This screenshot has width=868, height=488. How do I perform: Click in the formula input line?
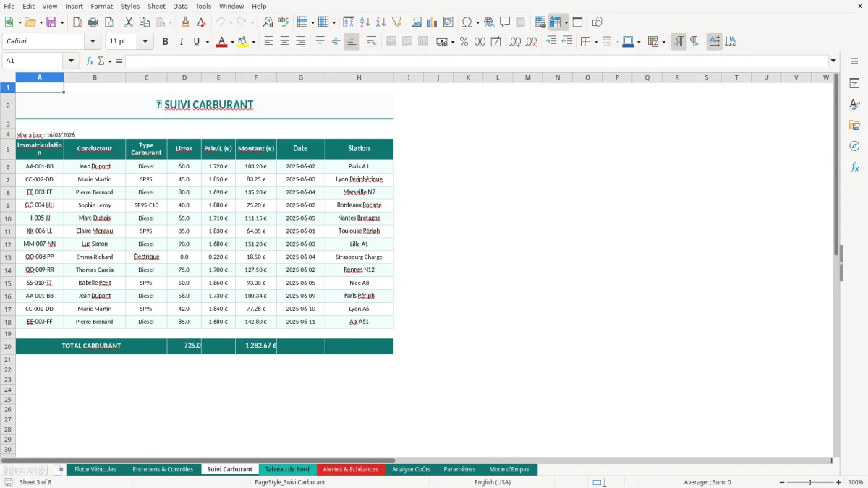(x=477, y=61)
